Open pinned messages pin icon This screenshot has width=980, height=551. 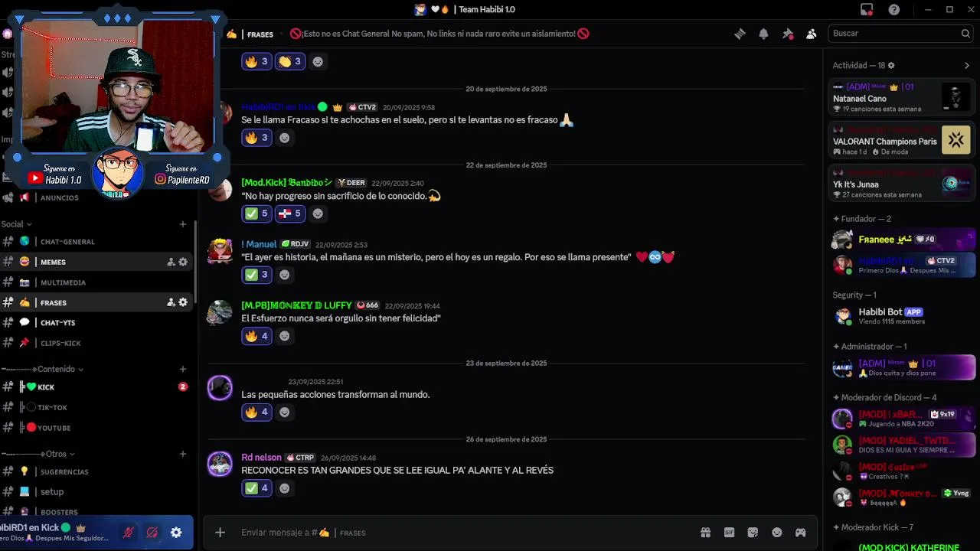pyautogui.click(x=787, y=34)
